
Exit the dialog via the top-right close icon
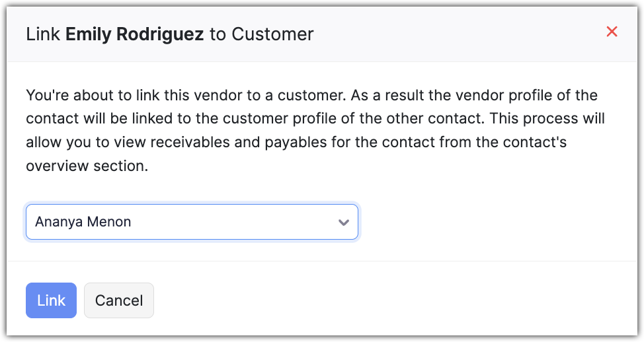(612, 32)
